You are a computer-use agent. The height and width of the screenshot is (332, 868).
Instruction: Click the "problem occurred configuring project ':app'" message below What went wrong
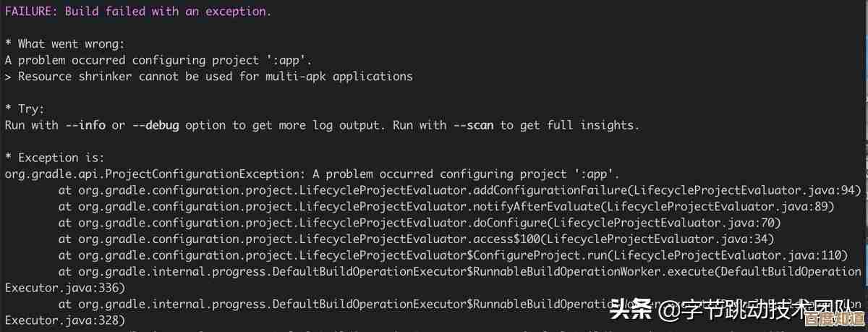coord(168,60)
